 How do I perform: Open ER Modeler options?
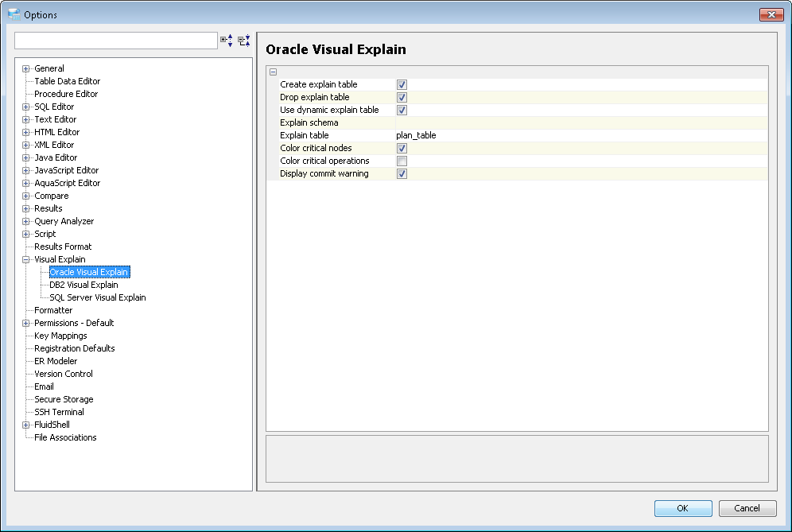click(x=56, y=361)
